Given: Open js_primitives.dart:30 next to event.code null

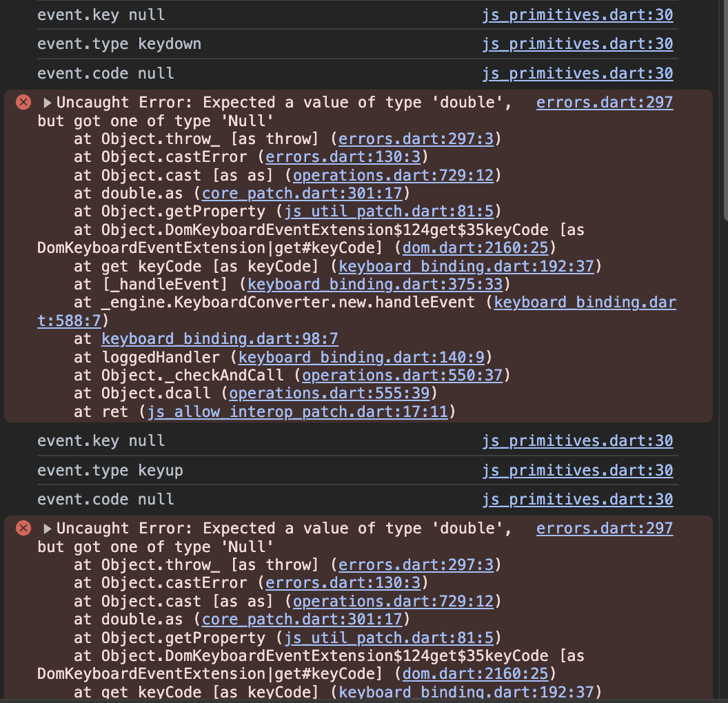Looking at the screenshot, I should 578,73.
